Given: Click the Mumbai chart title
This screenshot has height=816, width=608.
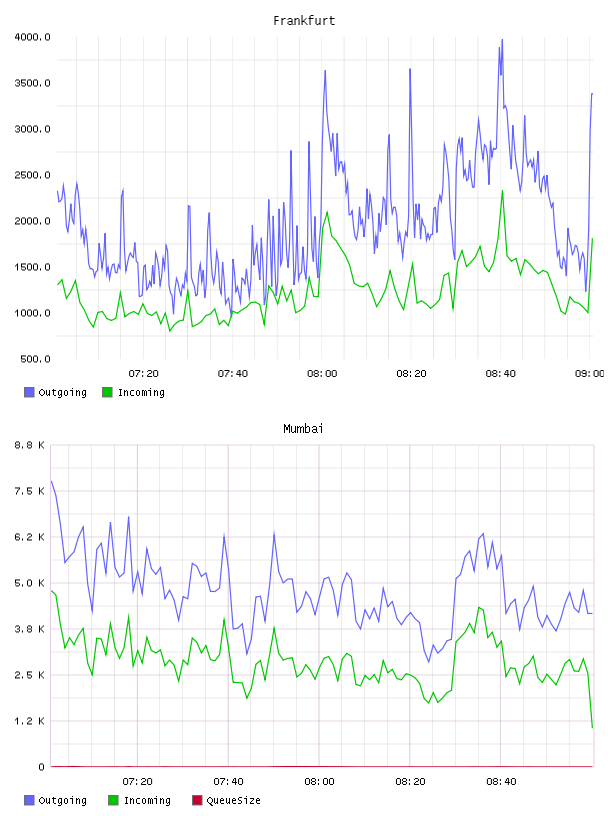Looking at the screenshot, I should click(x=303, y=429).
